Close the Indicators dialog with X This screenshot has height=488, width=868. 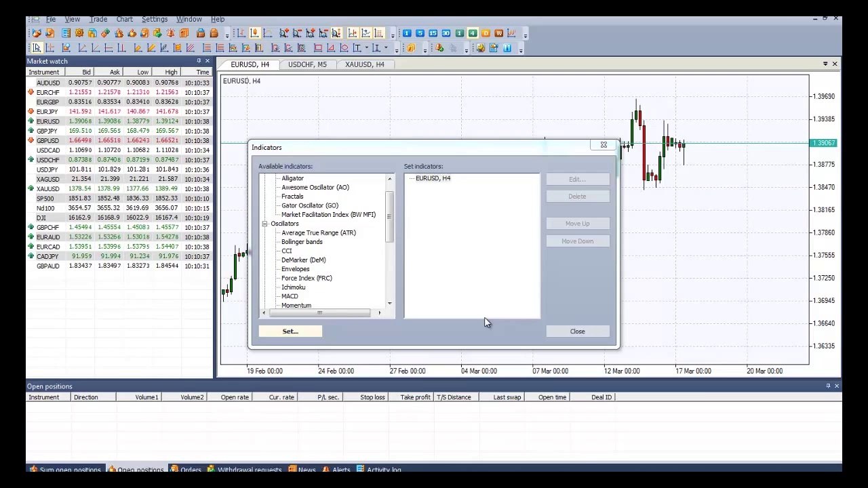pyautogui.click(x=604, y=144)
